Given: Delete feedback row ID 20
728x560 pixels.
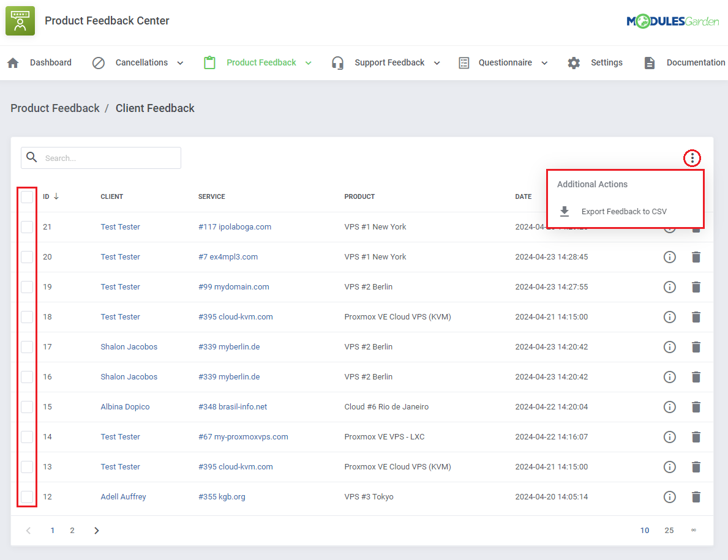Looking at the screenshot, I should [x=696, y=257].
